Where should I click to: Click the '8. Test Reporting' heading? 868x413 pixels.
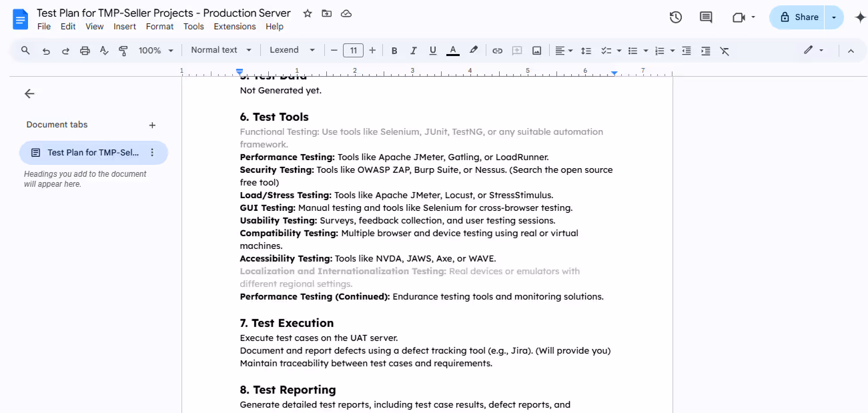(x=288, y=390)
